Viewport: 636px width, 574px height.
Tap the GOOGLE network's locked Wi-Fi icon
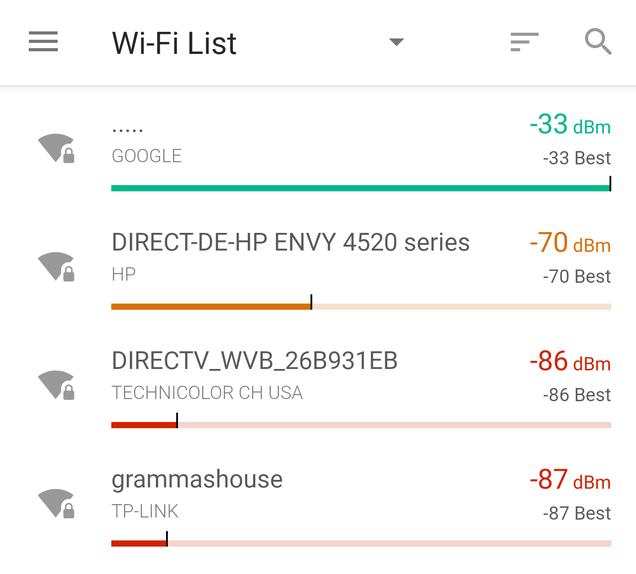pos(56,148)
